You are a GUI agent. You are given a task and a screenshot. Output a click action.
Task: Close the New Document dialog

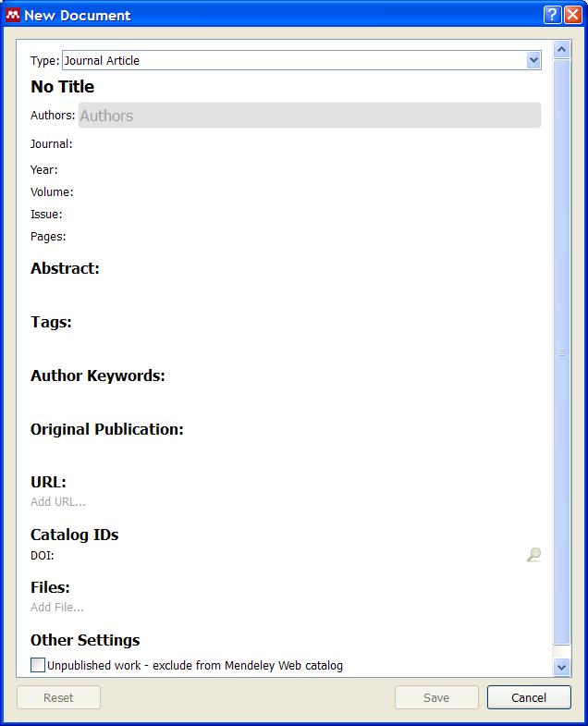(x=571, y=15)
